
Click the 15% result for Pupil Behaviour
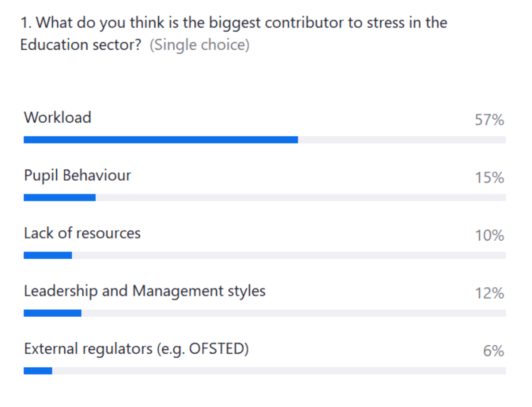(x=489, y=178)
